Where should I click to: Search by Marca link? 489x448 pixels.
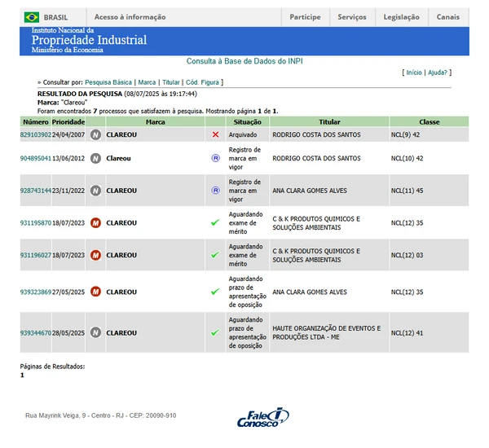pyautogui.click(x=147, y=82)
